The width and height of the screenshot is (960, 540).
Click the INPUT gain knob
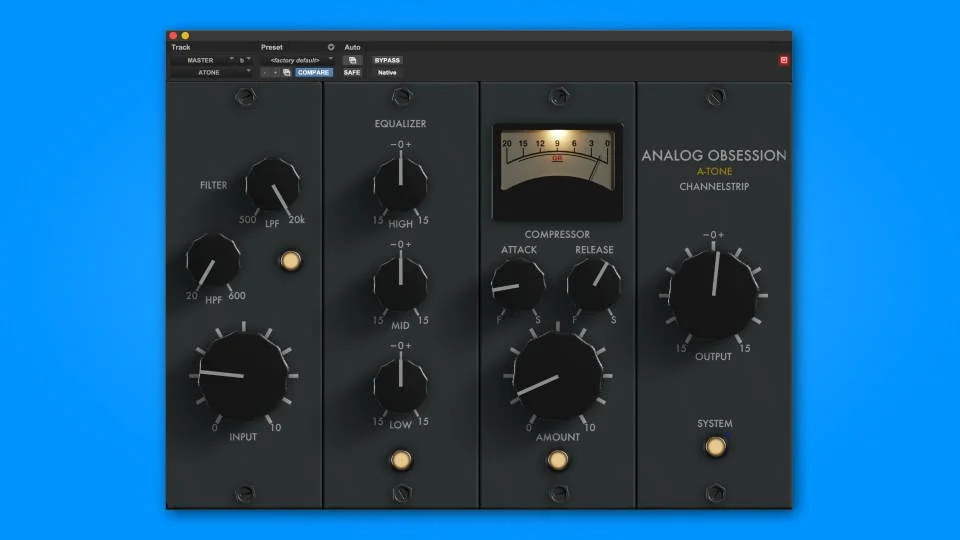[x=244, y=375]
